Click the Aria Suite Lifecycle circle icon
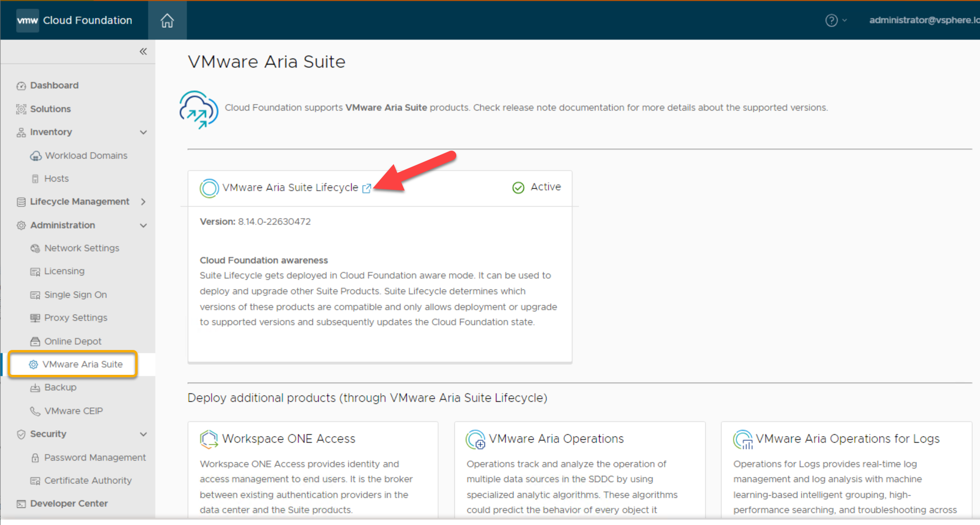This screenshot has width=980, height=525. coord(209,188)
